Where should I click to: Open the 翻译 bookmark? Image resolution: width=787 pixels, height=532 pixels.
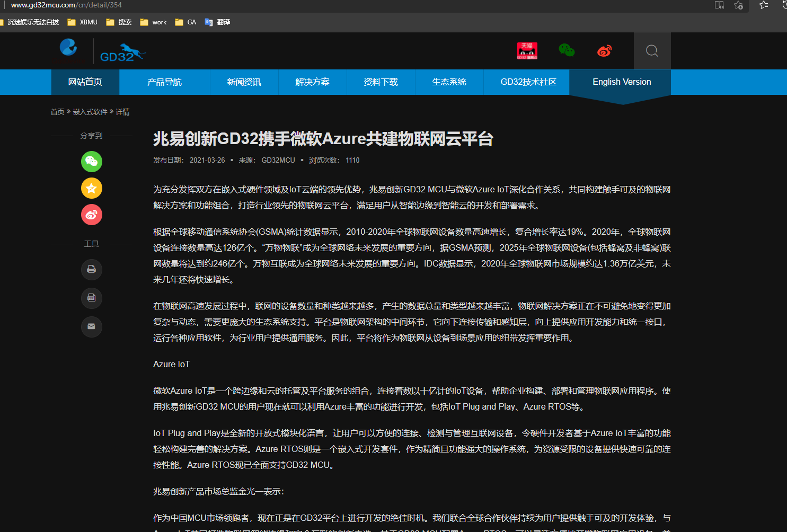click(217, 22)
